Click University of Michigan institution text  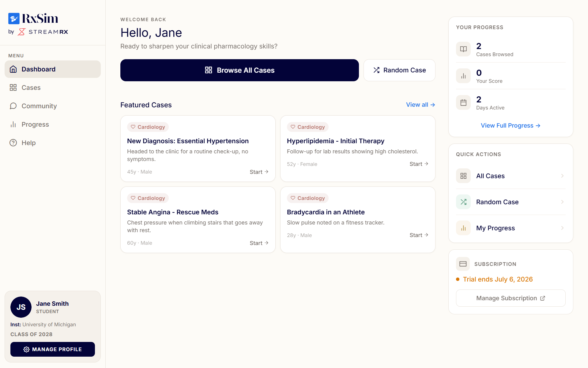click(49, 324)
